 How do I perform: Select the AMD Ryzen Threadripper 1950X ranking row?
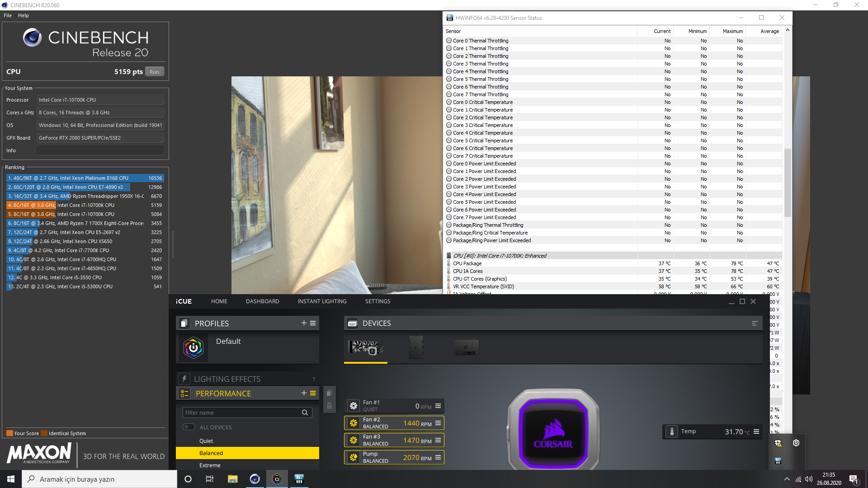point(85,196)
